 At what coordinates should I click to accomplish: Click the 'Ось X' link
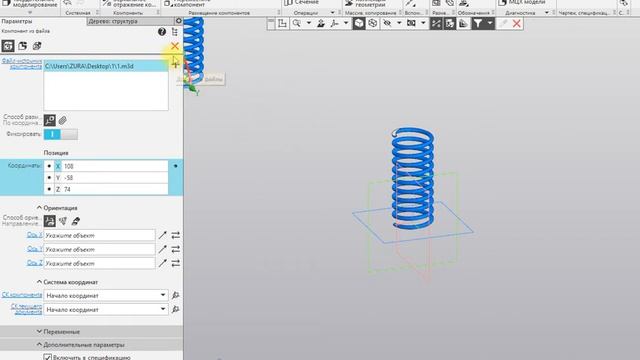[35, 235]
